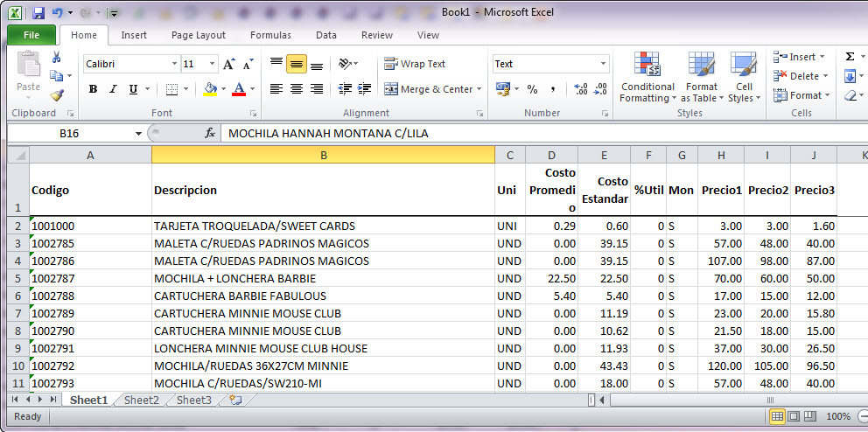The width and height of the screenshot is (868, 432).
Task: Switch to the Sheet2 worksheet
Action: pos(142,401)
